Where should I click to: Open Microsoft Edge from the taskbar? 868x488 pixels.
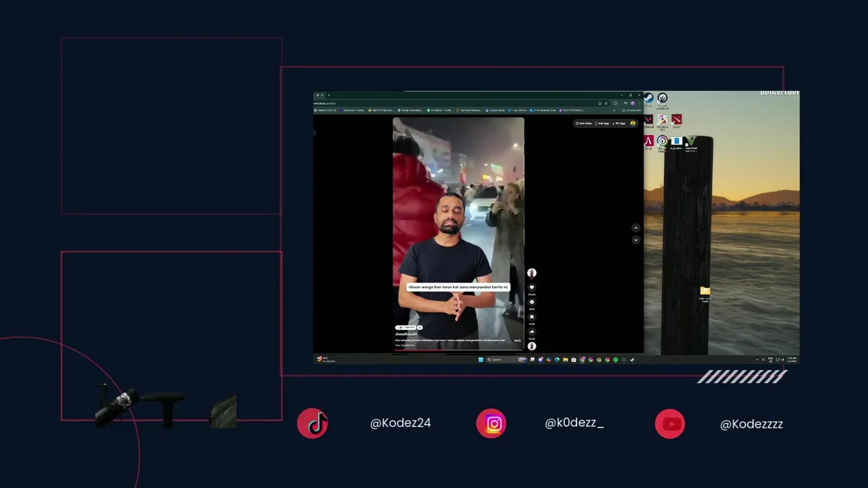[557, 359]
